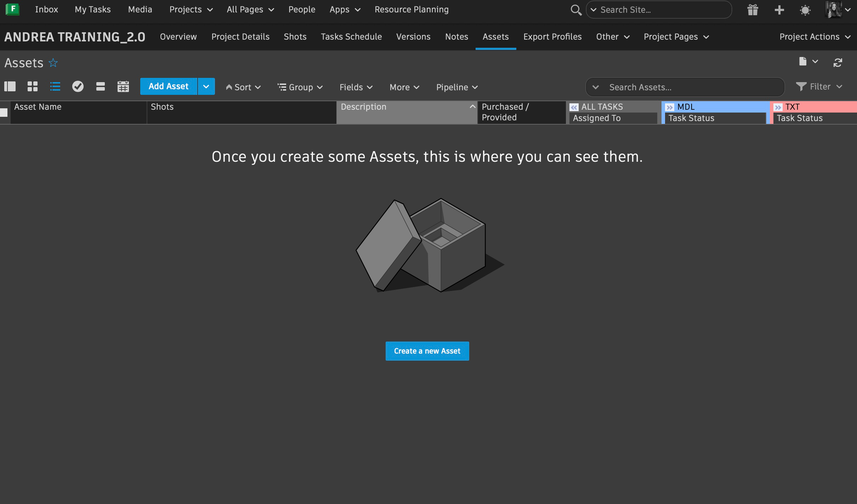
Task: Open the What's New gift icon
Action: click(x=753, y=10)
